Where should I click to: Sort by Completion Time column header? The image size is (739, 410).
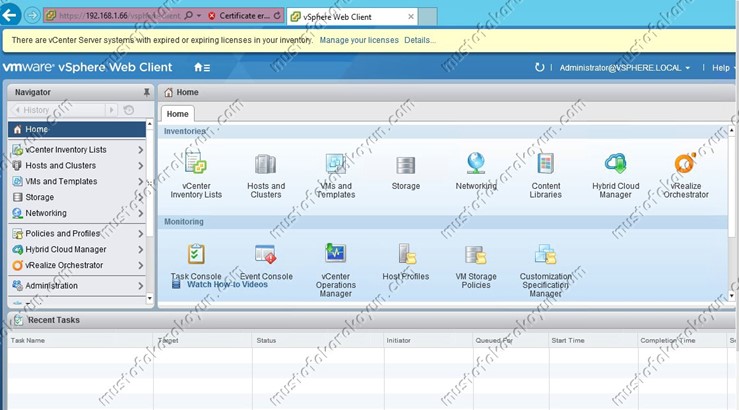667,340
